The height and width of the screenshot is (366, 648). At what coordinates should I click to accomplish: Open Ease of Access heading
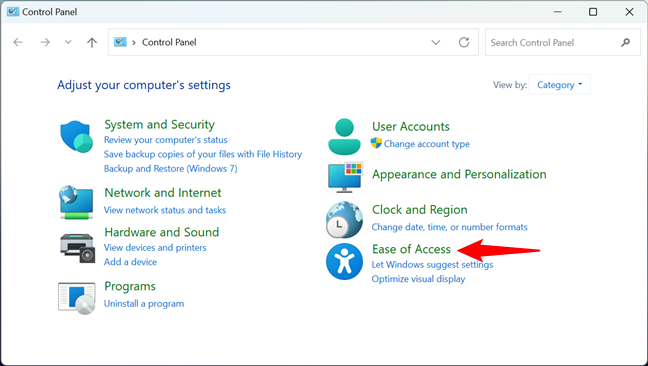coord(411,249)
